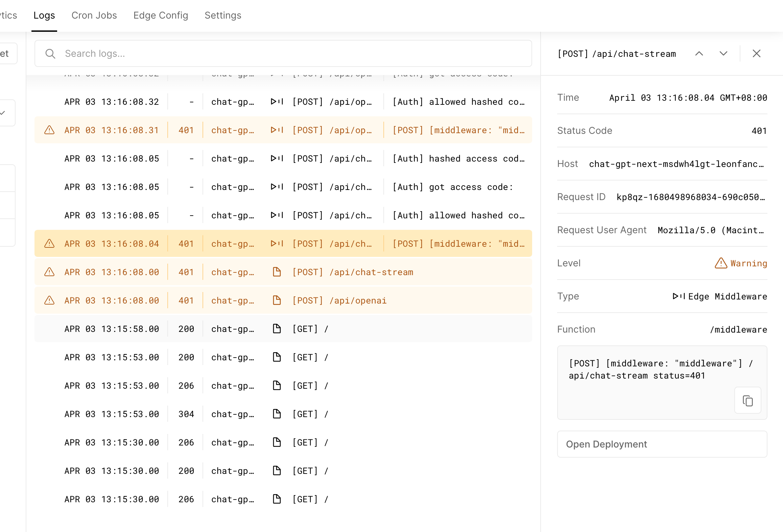This screenshot has height=532, width=783.
Task: Click the warning triangle next to Level Warning
Action: pyautogui.click(x=720, y=263)
